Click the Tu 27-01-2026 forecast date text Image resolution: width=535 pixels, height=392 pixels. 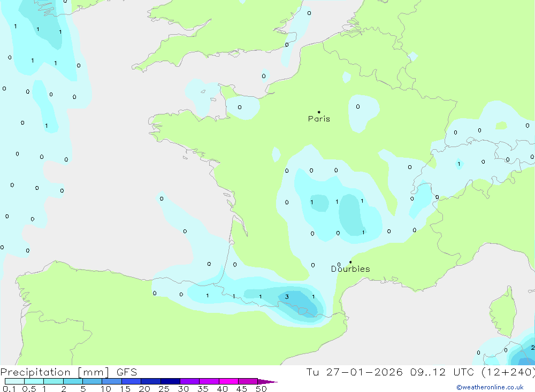pyautogui.click(x=355, y=372)
